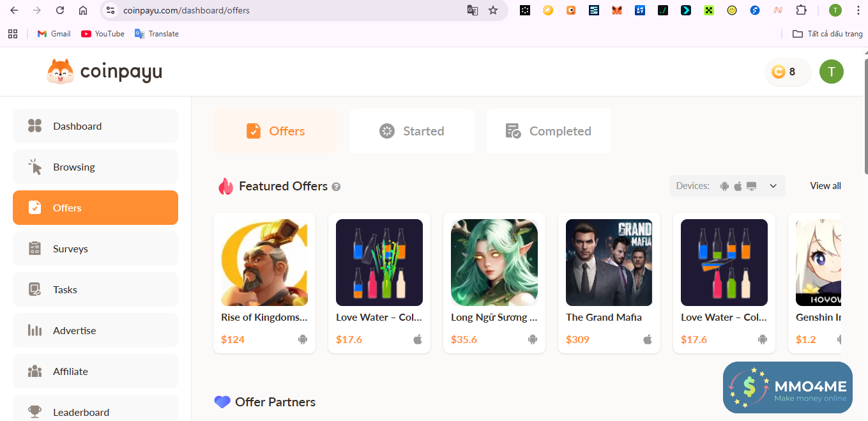Open The Grand Mafia offer thumbnail
Image resolution: width=868 pixels, height=421 pixels.
point(609,263)
